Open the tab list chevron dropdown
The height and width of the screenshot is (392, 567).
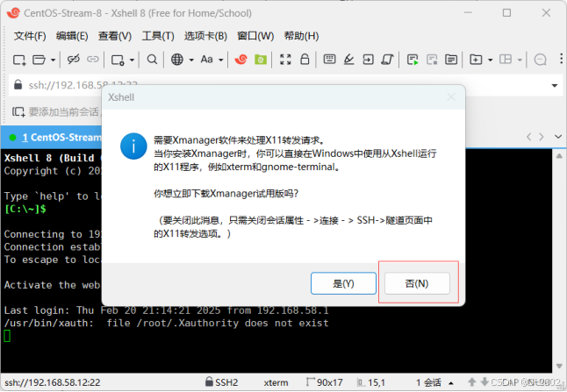click(x=558, y=137)
